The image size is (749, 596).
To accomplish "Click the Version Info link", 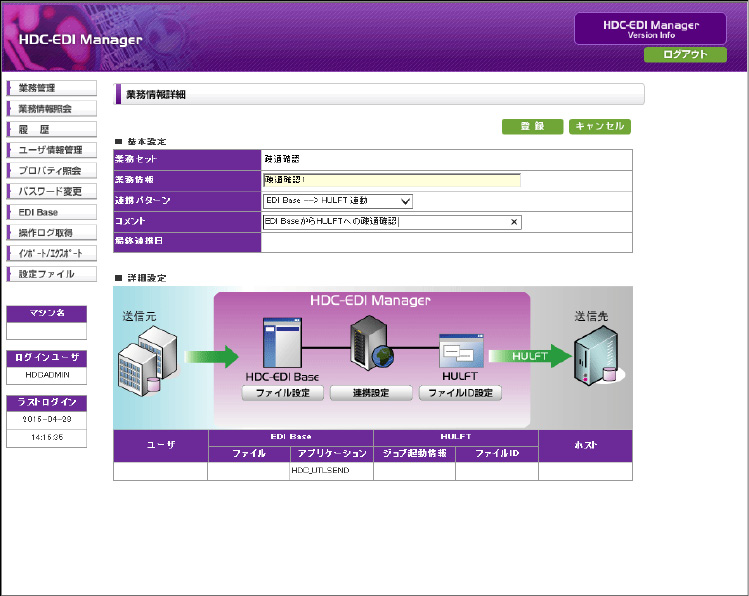I will tap(651, 35).
